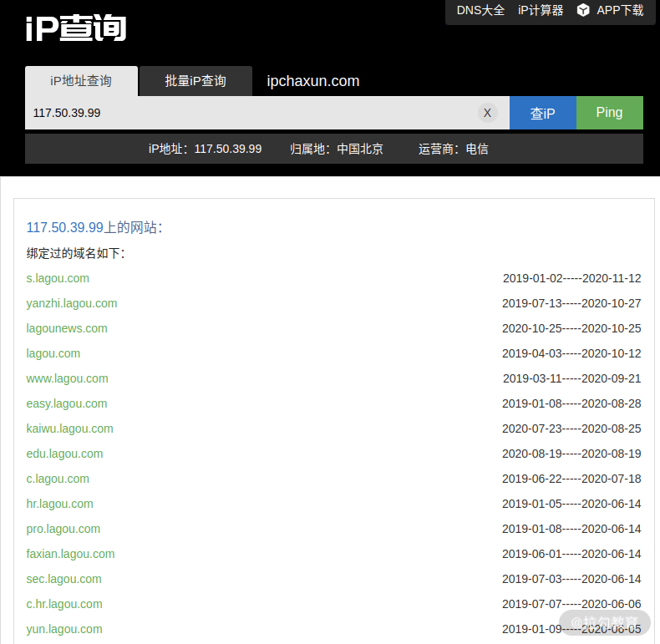Click date range 2019-03-11-----2020-09-21
This screenshot has height=644, width=660.
tap(572, 378)
